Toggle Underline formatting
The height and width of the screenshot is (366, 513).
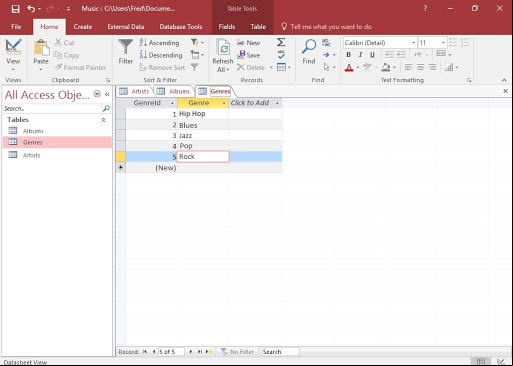pyautogui.click(x=372, y=55)
